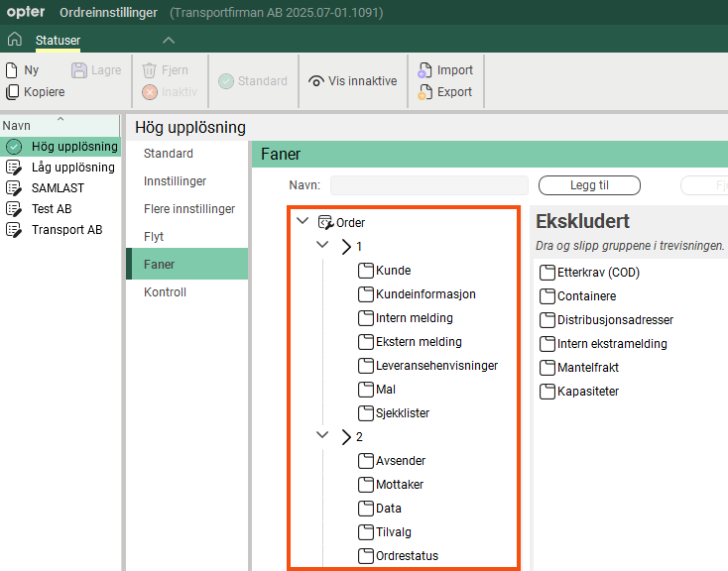The height and width of the screenshot is (571, 728).
Task: Click the Kopiere copy icon
Action: [x=12, y=92]
